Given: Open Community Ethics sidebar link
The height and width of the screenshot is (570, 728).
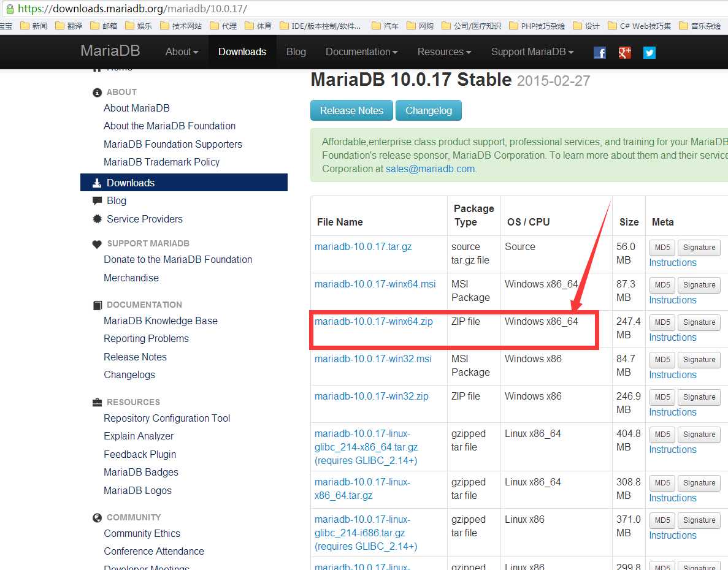Looking at the screenshot, I should 142,533.
